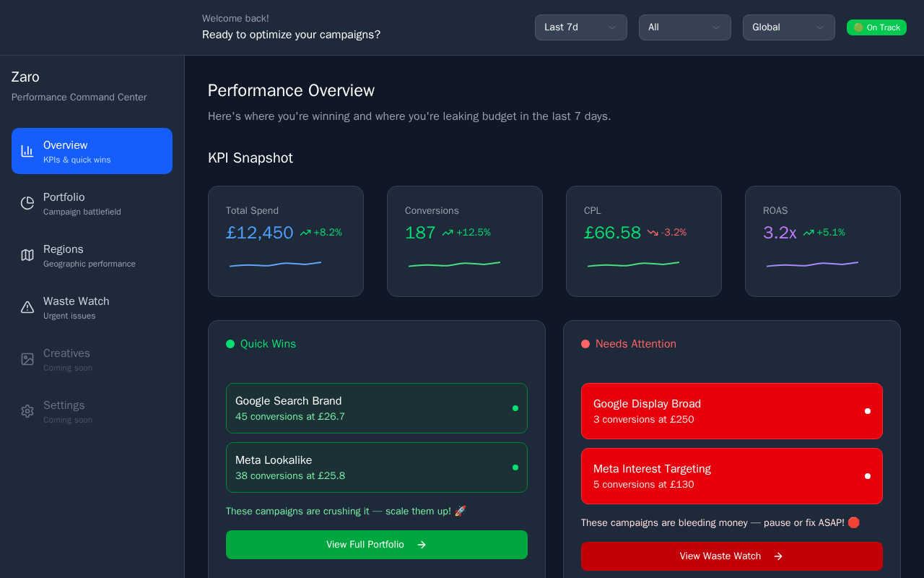The image size is (924, 578).
Task: Click the arrow icon on View Full Portfolio
Action: (422, 545)
